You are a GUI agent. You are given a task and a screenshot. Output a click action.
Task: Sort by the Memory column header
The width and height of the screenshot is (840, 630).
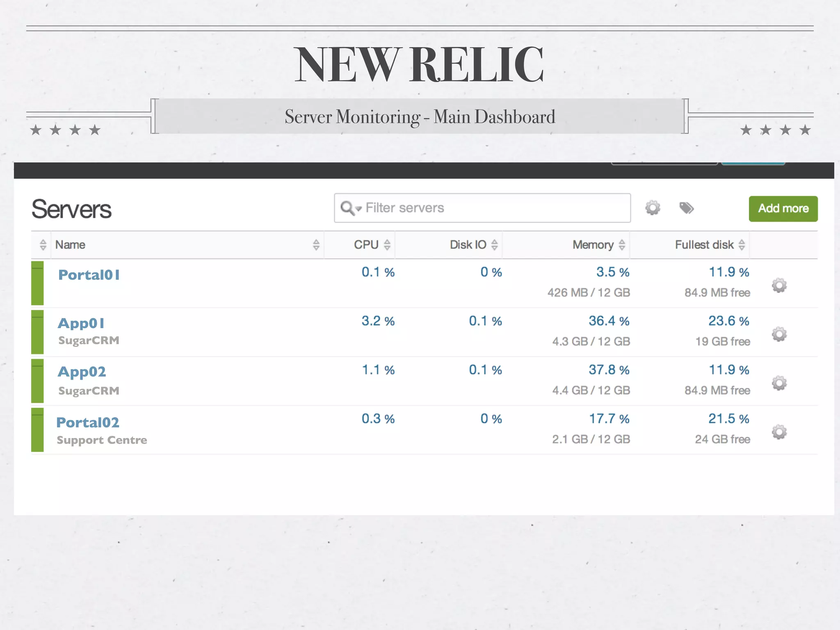coord(593,245)
